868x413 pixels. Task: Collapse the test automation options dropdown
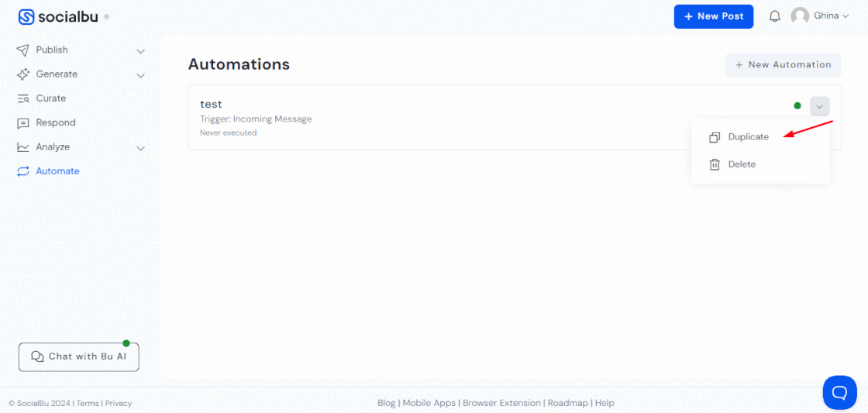(x=819, y=106)
